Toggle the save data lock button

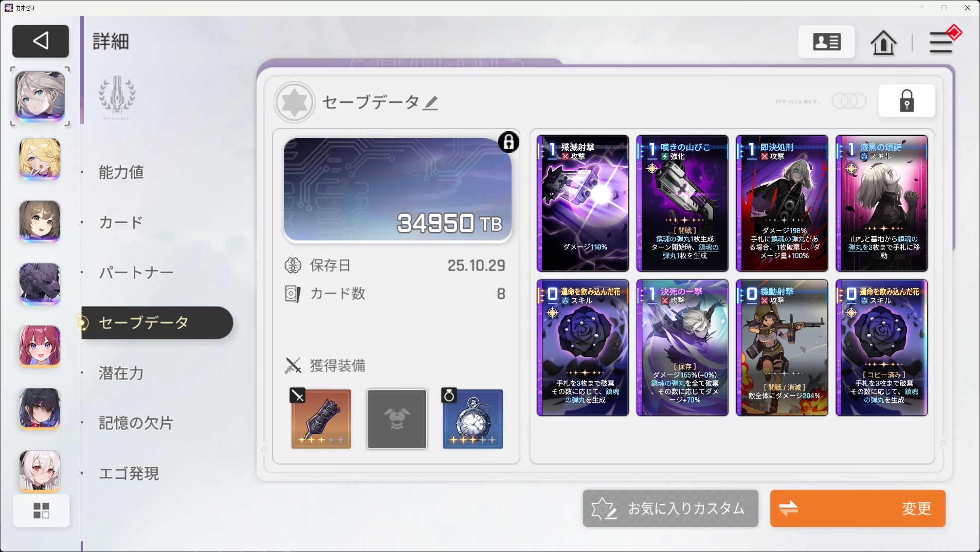coord(907,101)
